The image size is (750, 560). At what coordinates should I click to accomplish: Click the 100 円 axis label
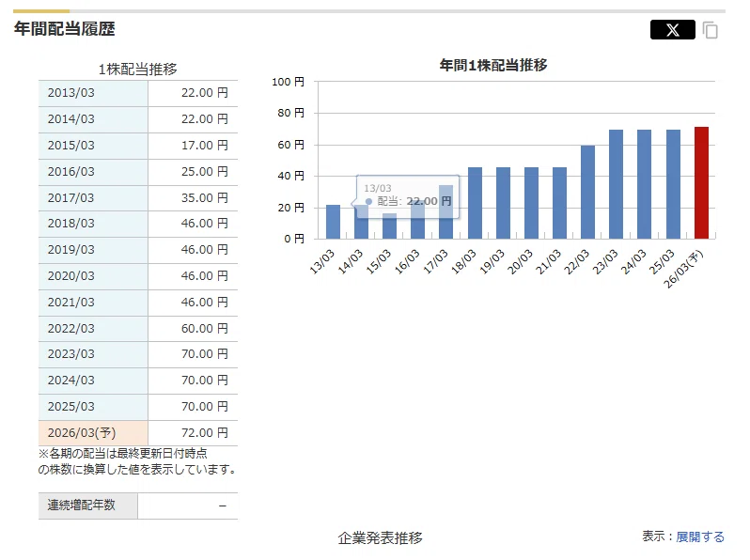[288, 82]
